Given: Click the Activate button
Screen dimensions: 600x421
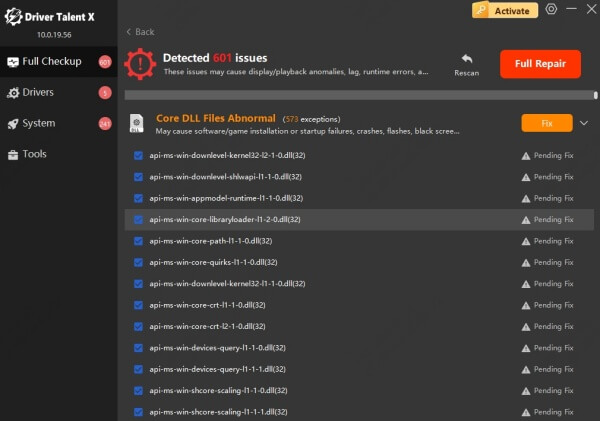Looking at the screenshot, I should 505,11.
